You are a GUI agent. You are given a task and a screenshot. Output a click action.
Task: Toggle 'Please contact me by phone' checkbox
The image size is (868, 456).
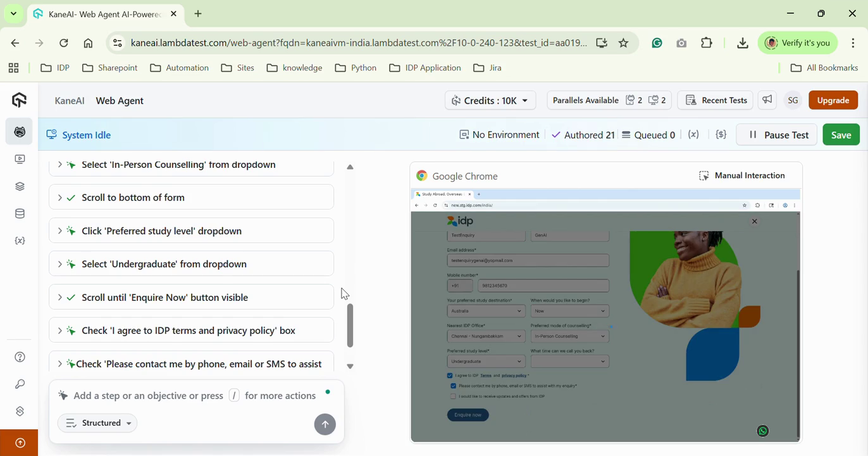pyautogui.click(x=453, y=386)
